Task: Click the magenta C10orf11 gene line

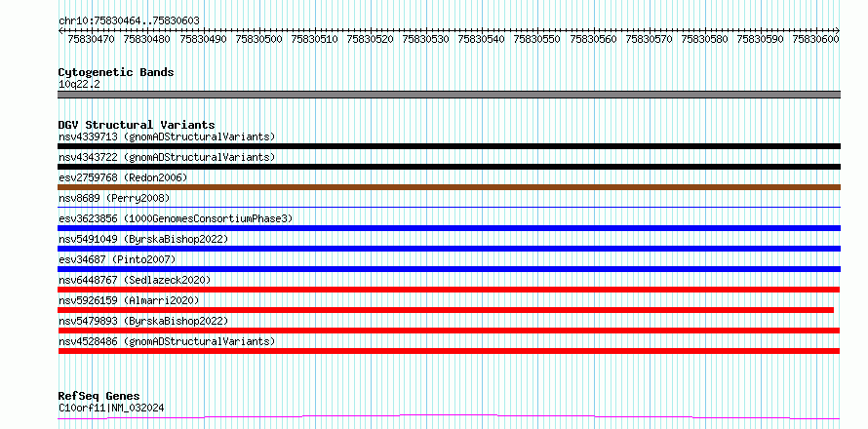Action: click(x=449, y=416)
